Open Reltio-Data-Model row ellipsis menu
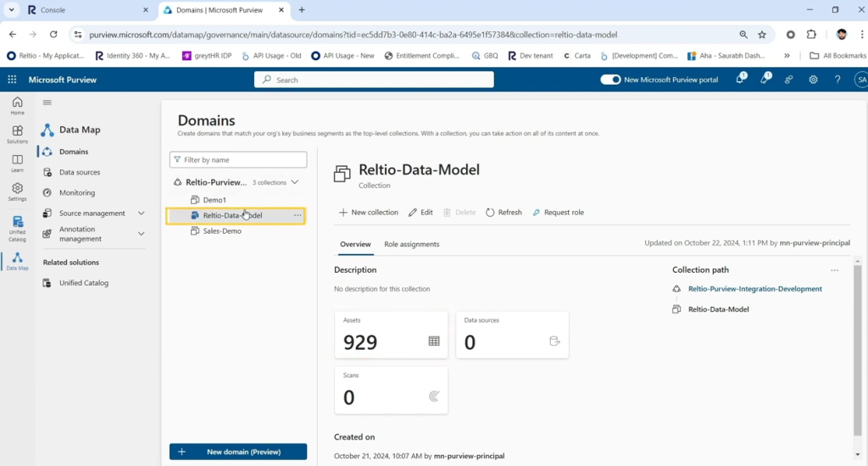This screenshot has width=868, height=466. point(298,215)
